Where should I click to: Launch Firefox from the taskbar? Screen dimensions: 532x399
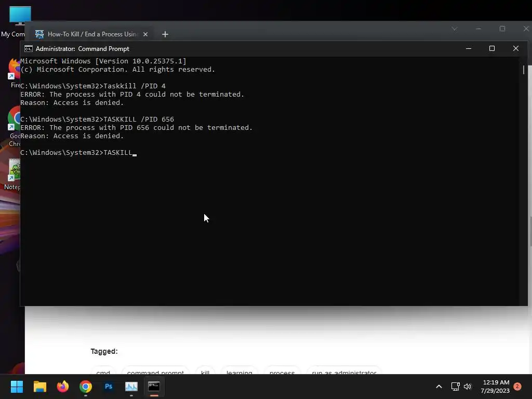62,387
